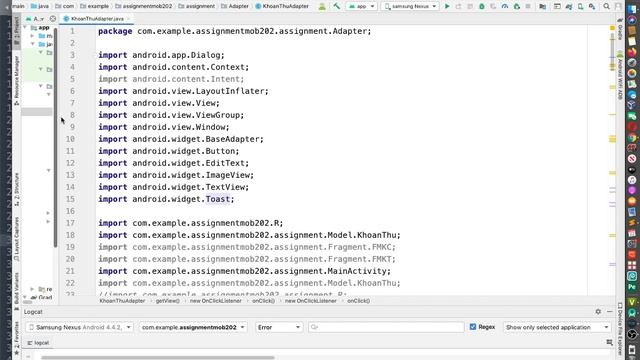Viewport: 640px width, 360px height.
Task: Hide the Logcat panel using minimize icon
Action: coord(609,311)
